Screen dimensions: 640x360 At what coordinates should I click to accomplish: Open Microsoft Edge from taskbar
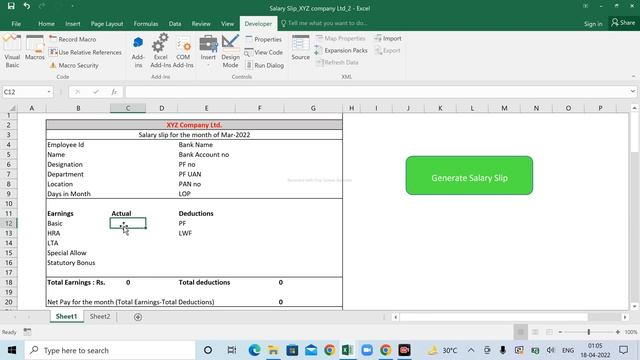[x=254, y=350]
